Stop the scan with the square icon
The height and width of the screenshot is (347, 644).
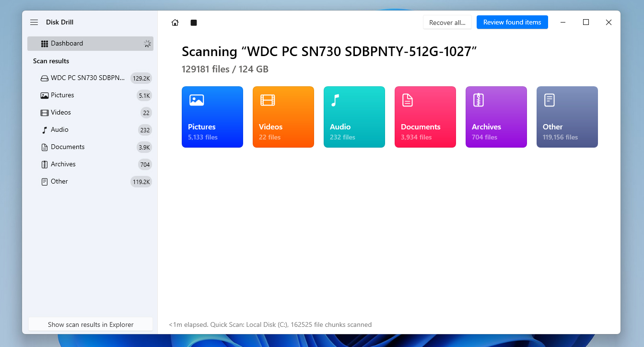coord(194,23)
